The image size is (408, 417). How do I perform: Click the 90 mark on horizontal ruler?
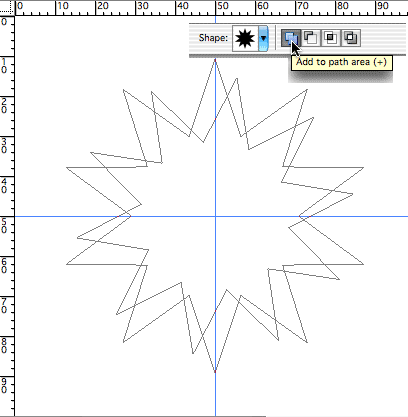tap(382, 6)
